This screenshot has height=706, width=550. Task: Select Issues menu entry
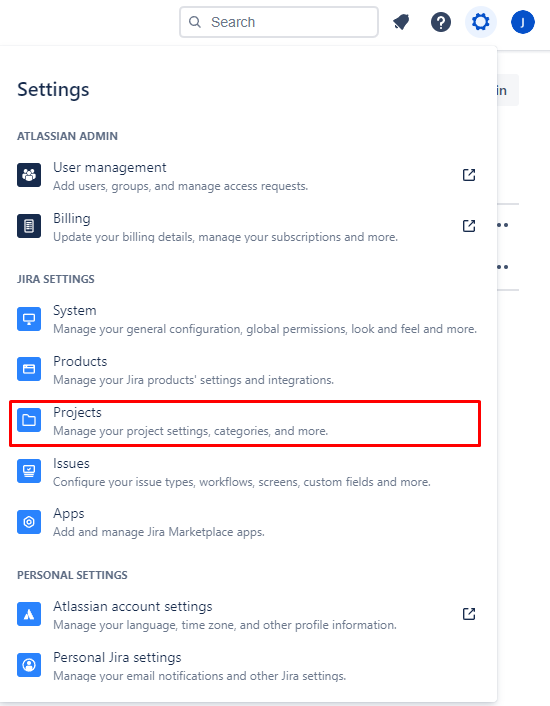tap(245, 472)
